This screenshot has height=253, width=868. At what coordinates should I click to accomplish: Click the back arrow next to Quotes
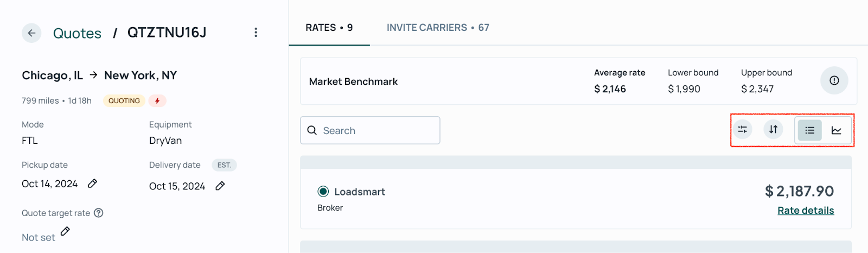(x=31, y=33)
